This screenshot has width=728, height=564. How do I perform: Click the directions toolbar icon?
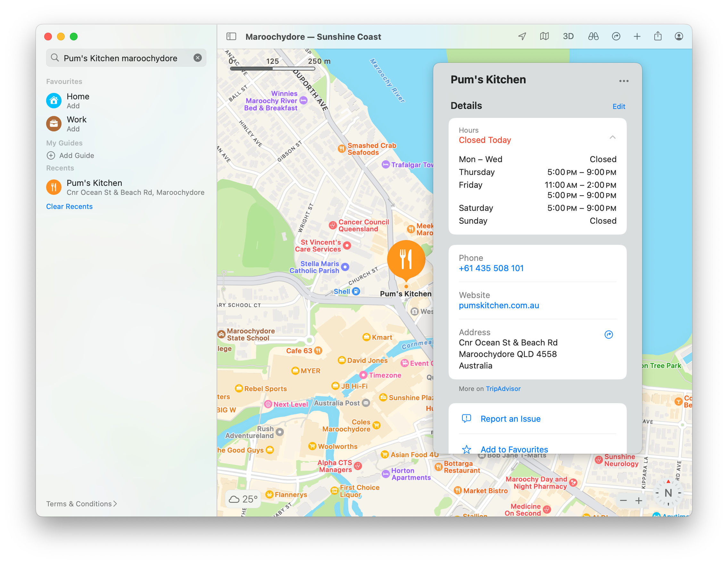[x=616, y=36]
